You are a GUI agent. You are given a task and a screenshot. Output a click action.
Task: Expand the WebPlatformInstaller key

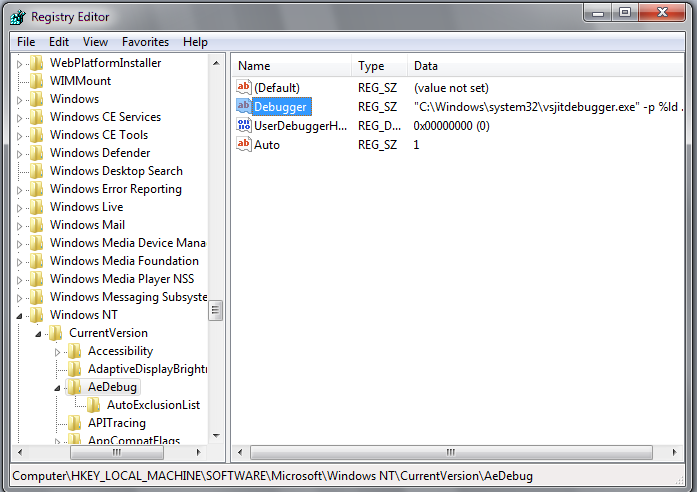(x=19, y=64)
